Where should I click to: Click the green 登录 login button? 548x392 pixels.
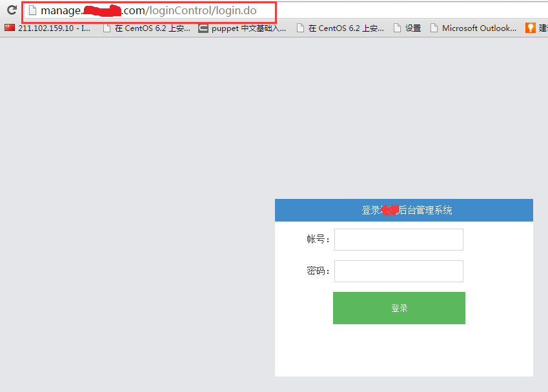coord(398,308)
